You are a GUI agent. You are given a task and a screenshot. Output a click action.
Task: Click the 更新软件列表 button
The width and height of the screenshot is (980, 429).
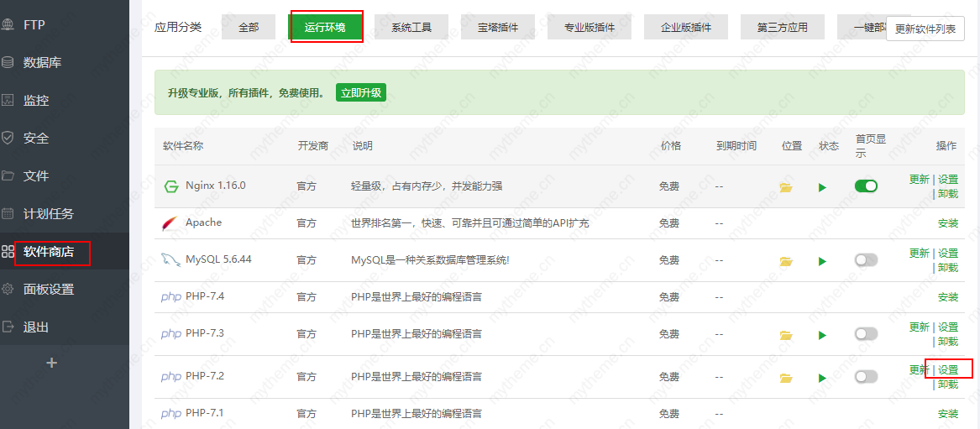click(x=925, y=29)
